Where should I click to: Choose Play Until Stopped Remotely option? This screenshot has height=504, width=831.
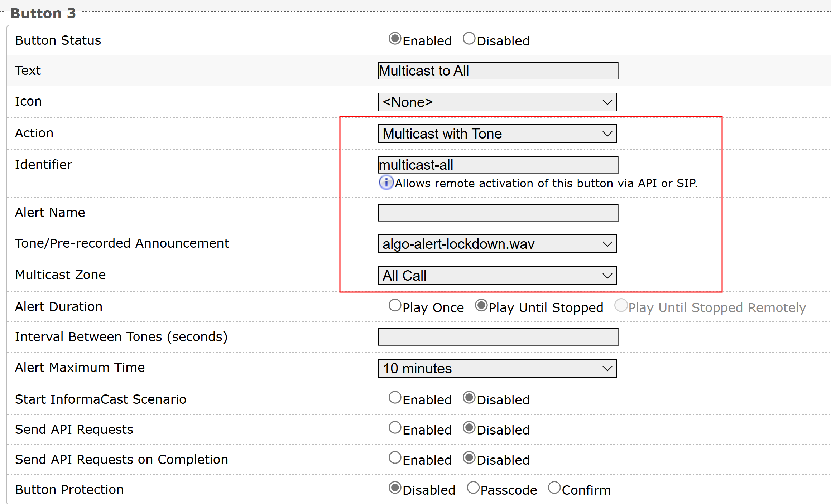click(621, 305)
